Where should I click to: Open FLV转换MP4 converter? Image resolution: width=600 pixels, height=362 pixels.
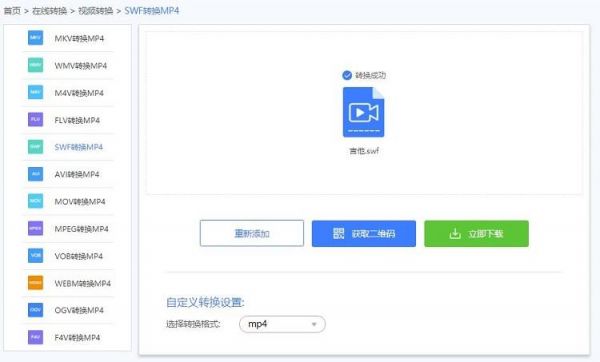77,120
